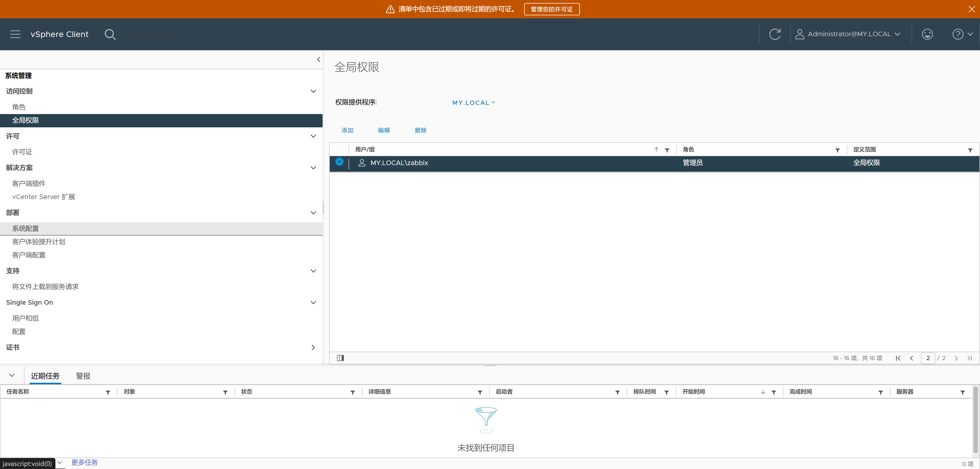Toggle column visibility chooser icon
The width and height of the screenshot is (980, 469).
pyautogui.click(x=340, y=358)
